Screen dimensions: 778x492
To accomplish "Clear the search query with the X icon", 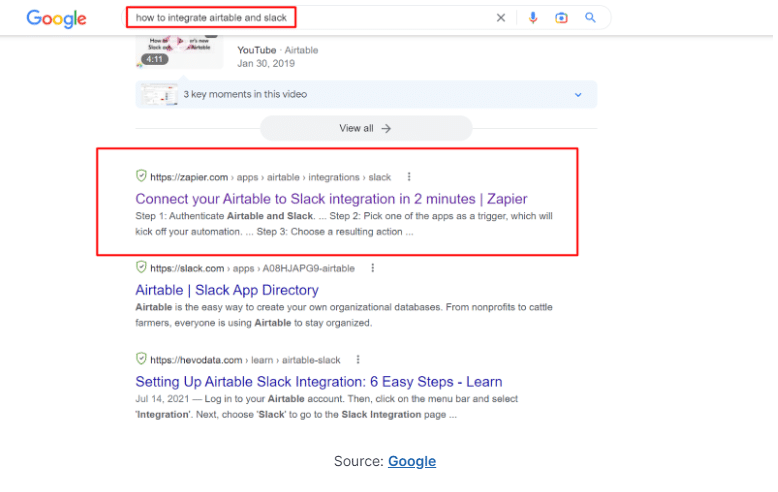I will pyautogui.click(x=501, y=18).
